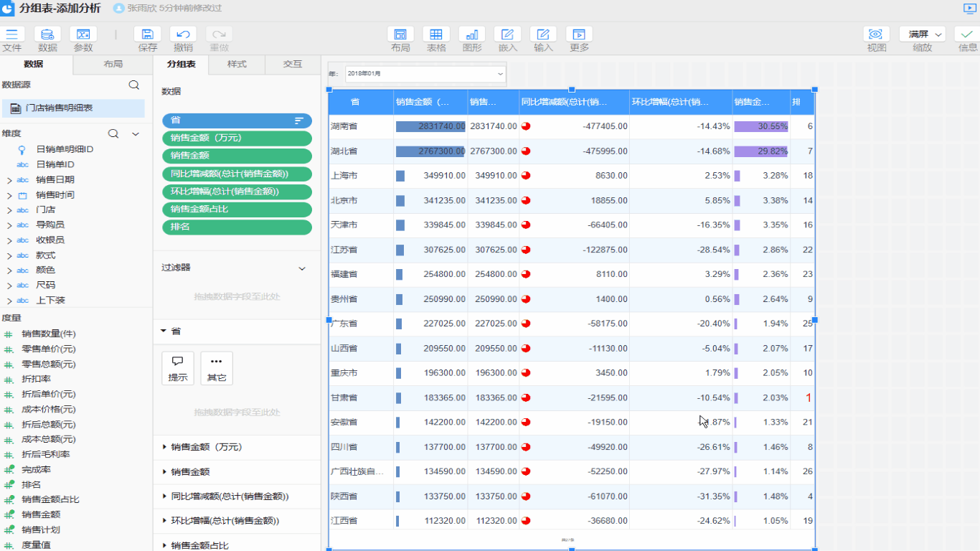980x551 pixels.
Task: Open the 提示 tooltip option button
Action: pyautogui.click(x=178, y=368)
